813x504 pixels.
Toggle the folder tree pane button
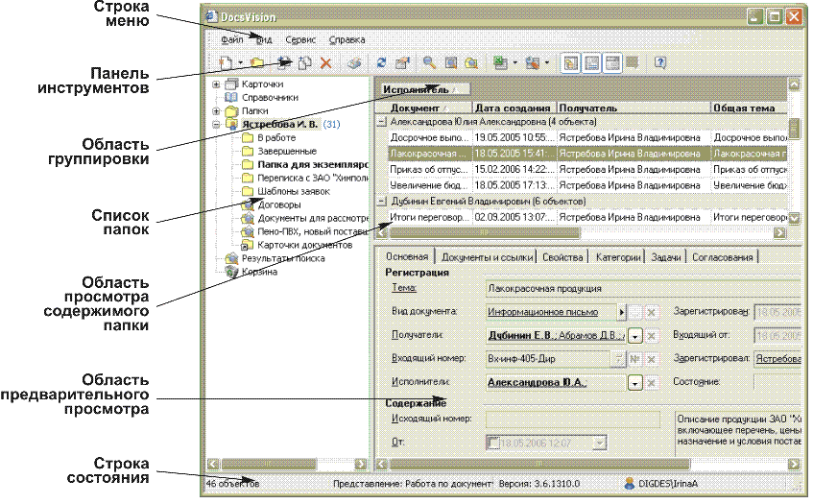click(571, 63)
